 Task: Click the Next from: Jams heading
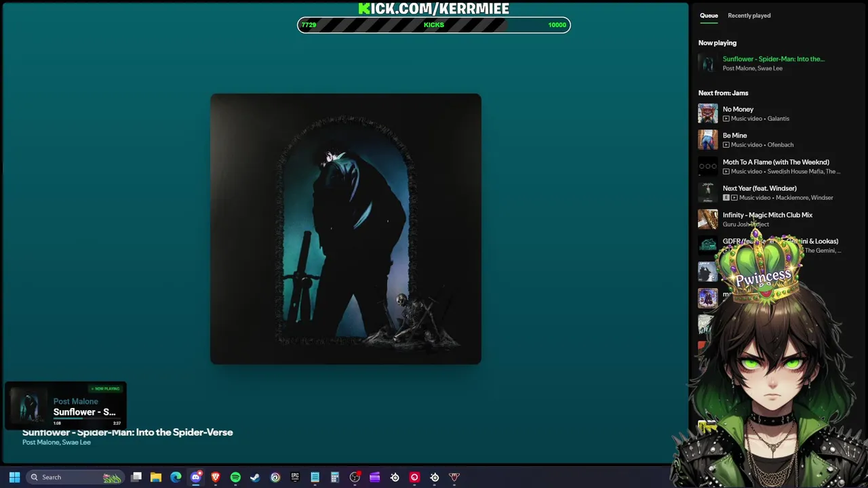click(723, 93)
